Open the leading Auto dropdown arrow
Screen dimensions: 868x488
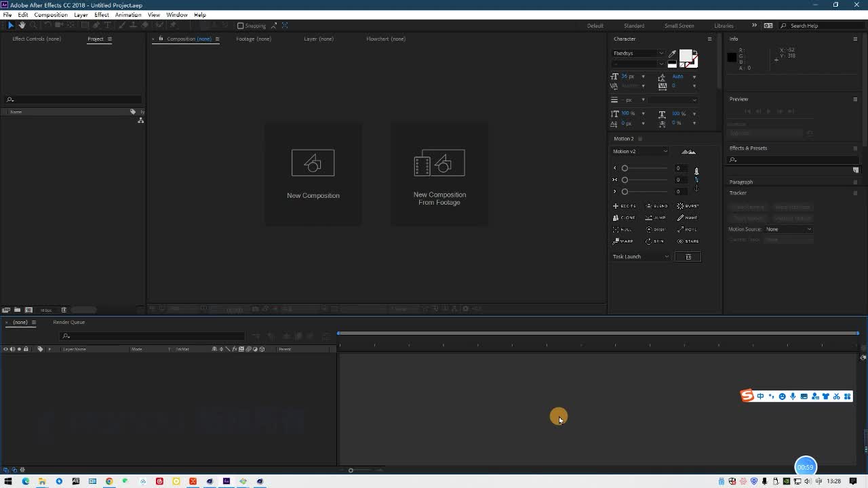pos(694,77)
